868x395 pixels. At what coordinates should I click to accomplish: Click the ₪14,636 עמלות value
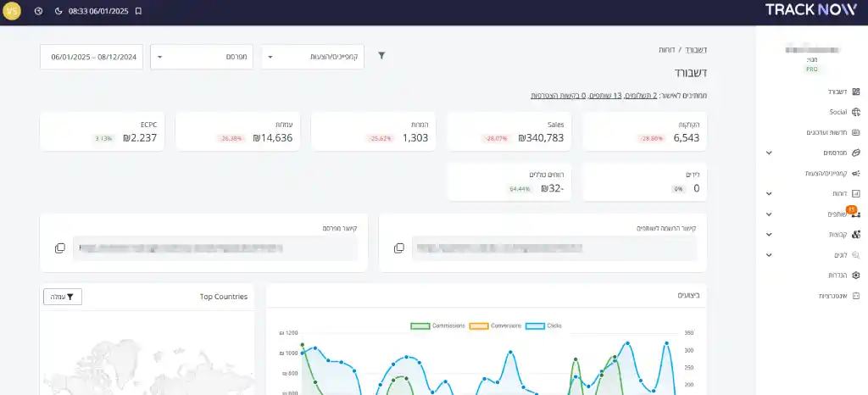tap(272, 138)
